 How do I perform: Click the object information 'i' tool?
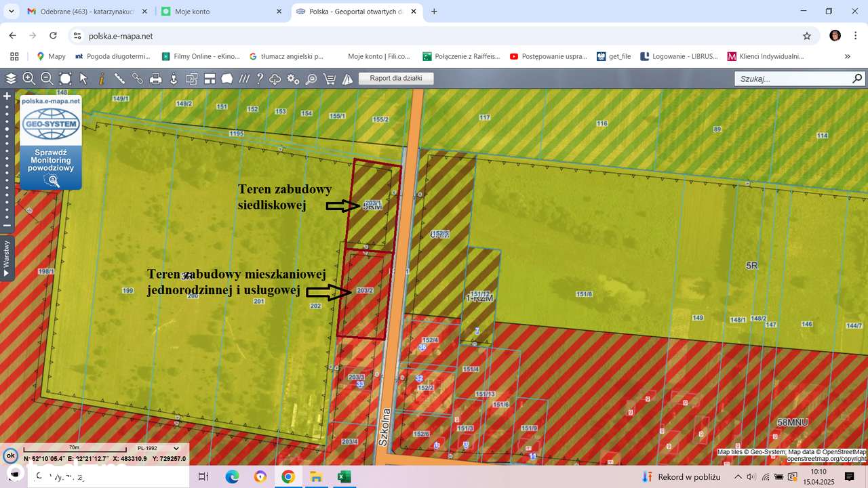(x=100, y=79)
